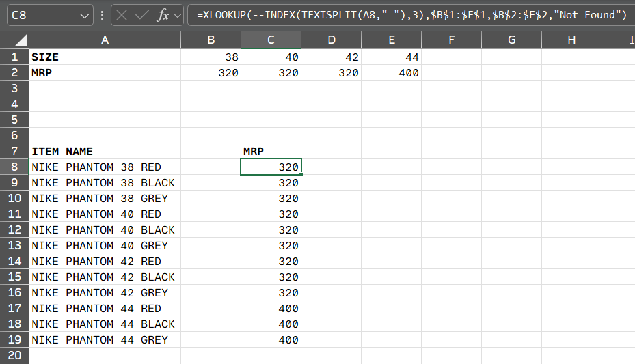Viewport: 635px width, 364px height.
Task: Select cell NIKE PHANTOM 44 GREY
Action: (105, 339)
